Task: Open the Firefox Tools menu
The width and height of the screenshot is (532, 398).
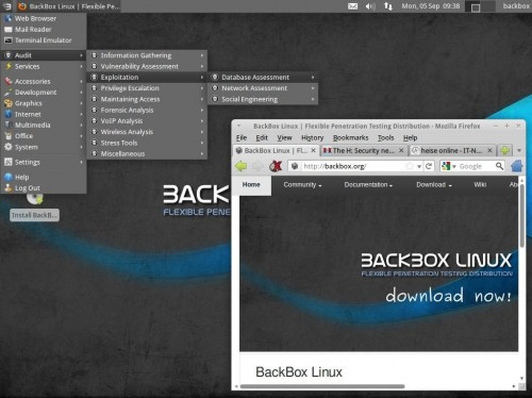Action: (x=386, y=138)
